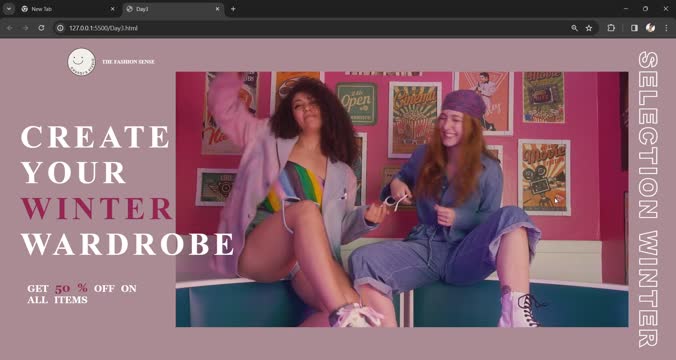Close the New Tab tab
Screen dimensions: 676x360
pyautogui.click(x=113, y=9)
